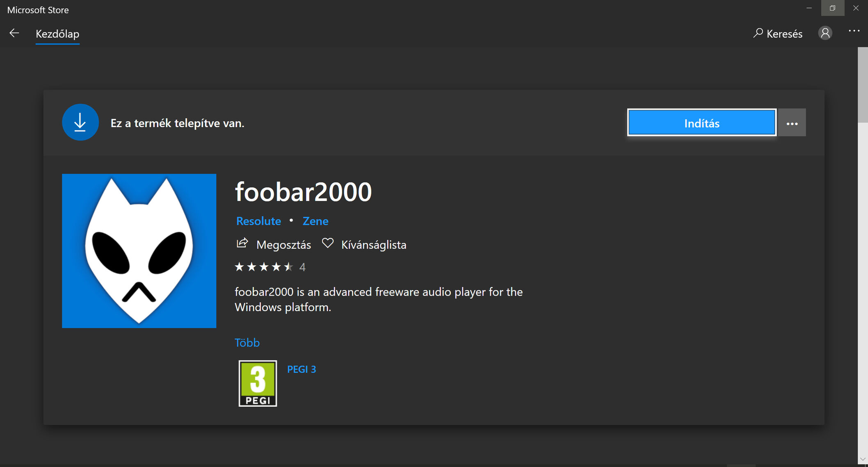Click the Megosztás text label
The image size is (868, 467).
click(x=283, y=245)
